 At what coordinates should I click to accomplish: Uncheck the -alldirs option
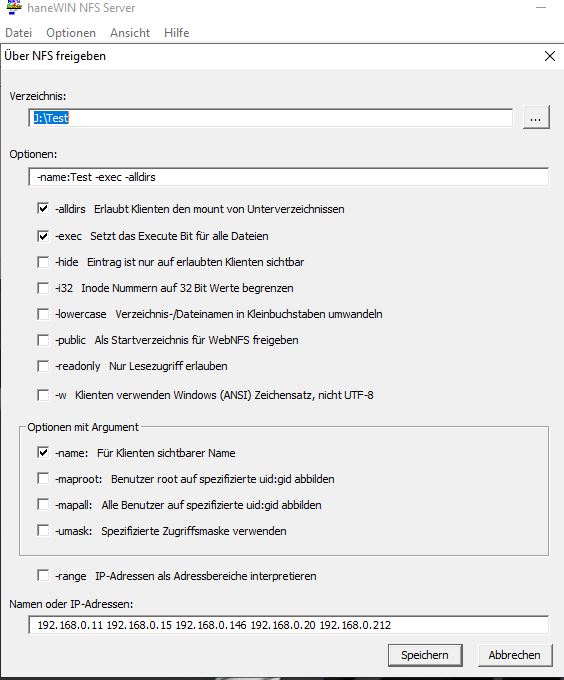[43, 209]
